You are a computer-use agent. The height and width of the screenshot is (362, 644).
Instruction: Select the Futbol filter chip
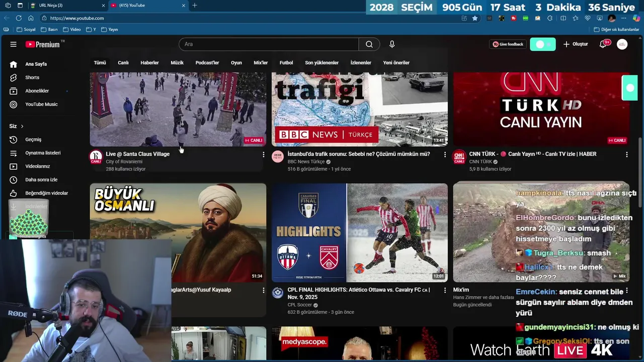(x=286, y=63)
